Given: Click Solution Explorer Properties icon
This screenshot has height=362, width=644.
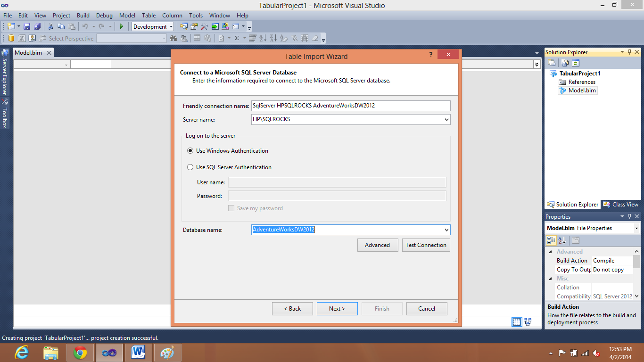Looking at the screenshot, I should (x=552, y=63).
